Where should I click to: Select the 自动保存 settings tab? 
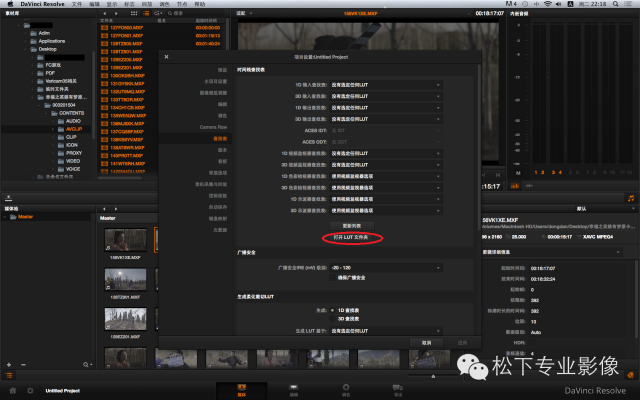point(218,207)
